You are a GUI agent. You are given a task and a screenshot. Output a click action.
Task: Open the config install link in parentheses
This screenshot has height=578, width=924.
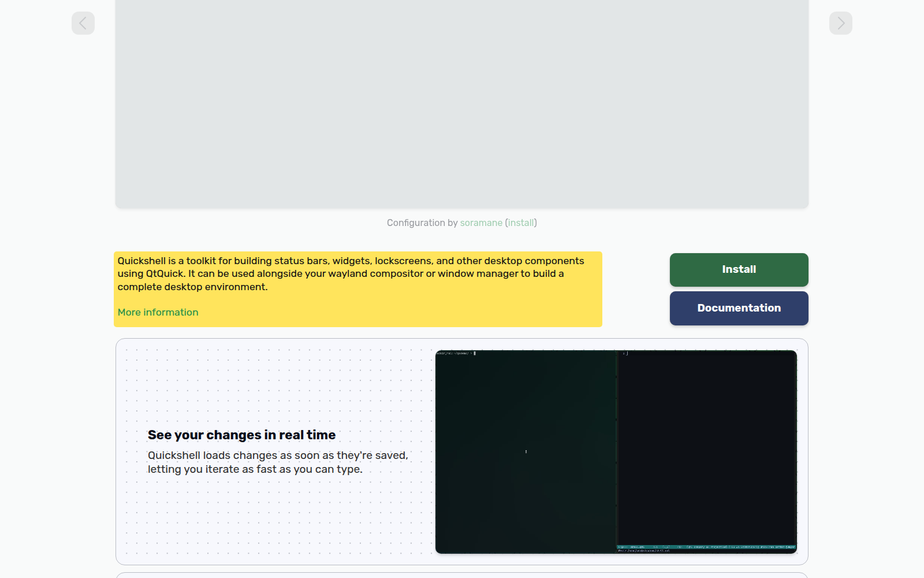coord(521,223)
